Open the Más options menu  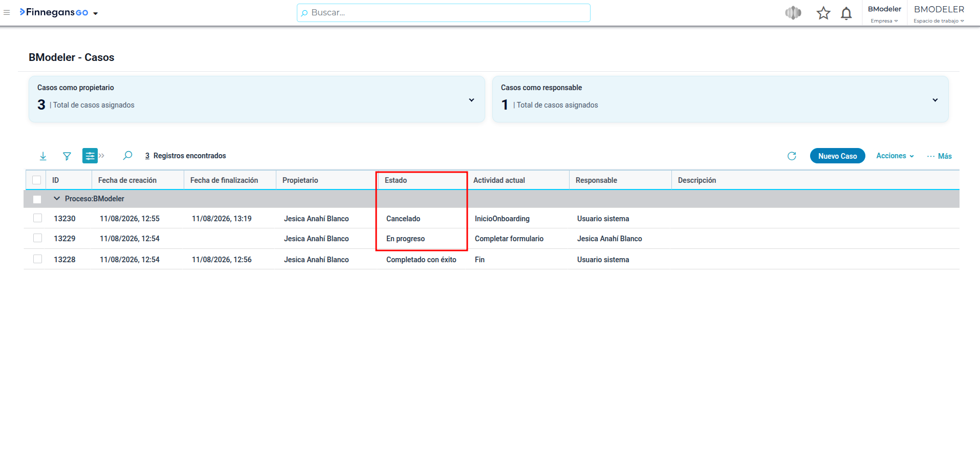coord(939,156)
